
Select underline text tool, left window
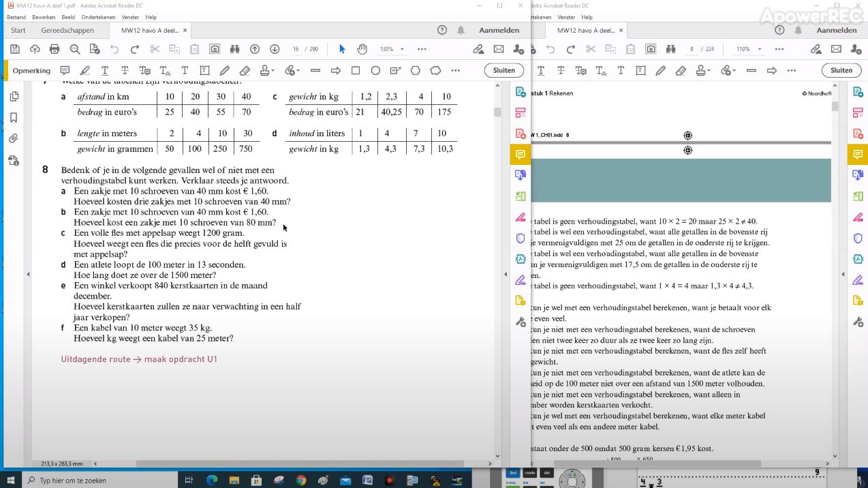click(x=104, y=70)
